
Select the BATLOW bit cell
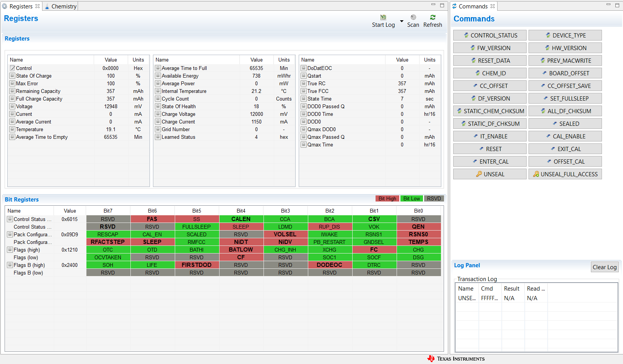tap(241, 250)
